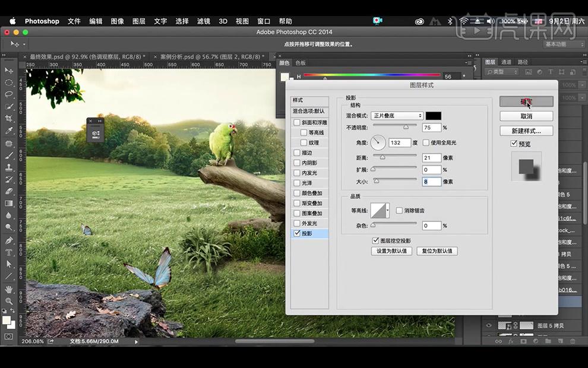Switch to the 色板 tab

[301, 62]
